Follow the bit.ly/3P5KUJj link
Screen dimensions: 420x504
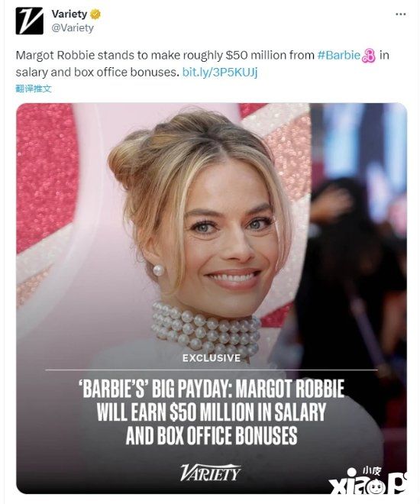[x=220, y=72]
